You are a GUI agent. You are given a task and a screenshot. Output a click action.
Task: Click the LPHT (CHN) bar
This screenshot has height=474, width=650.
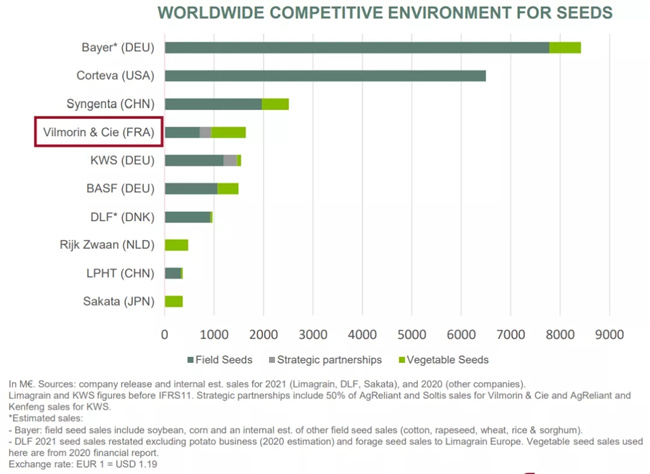pos(173,272)
